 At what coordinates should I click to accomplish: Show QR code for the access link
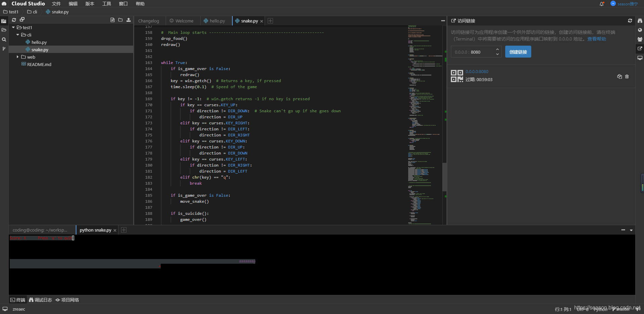coord(457,76)
